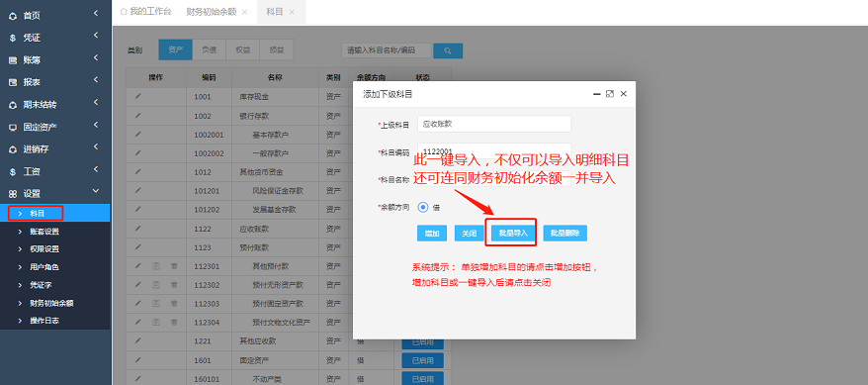Click the edit pencil for row 1221 其他应收款
Viewport: 868px width, 385px height.
click(137, 340)
